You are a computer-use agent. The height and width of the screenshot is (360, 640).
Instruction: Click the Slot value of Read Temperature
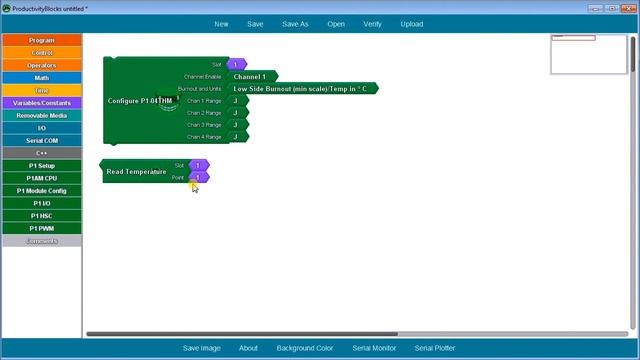tap(199, 165)
